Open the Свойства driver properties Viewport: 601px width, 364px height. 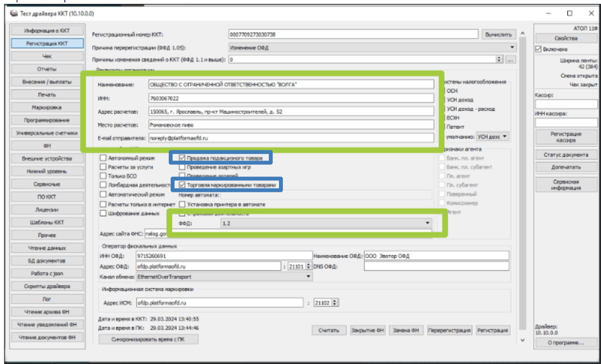[x=566, y=39]
